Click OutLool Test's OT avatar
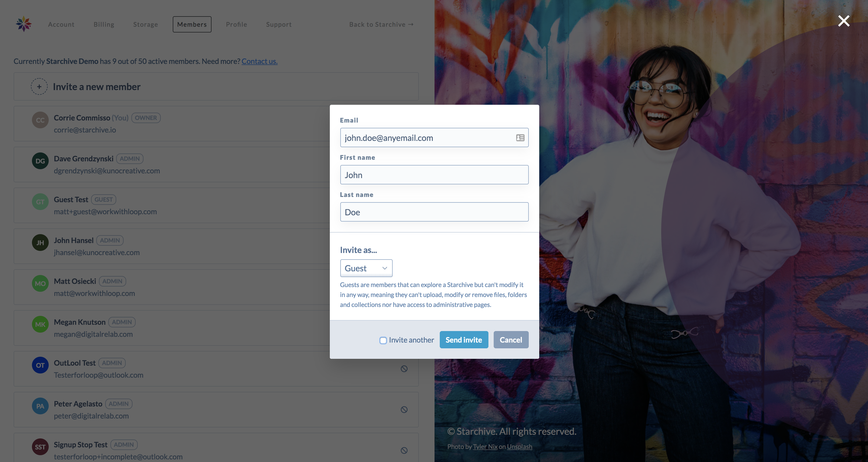 click(x=40, y=365)
